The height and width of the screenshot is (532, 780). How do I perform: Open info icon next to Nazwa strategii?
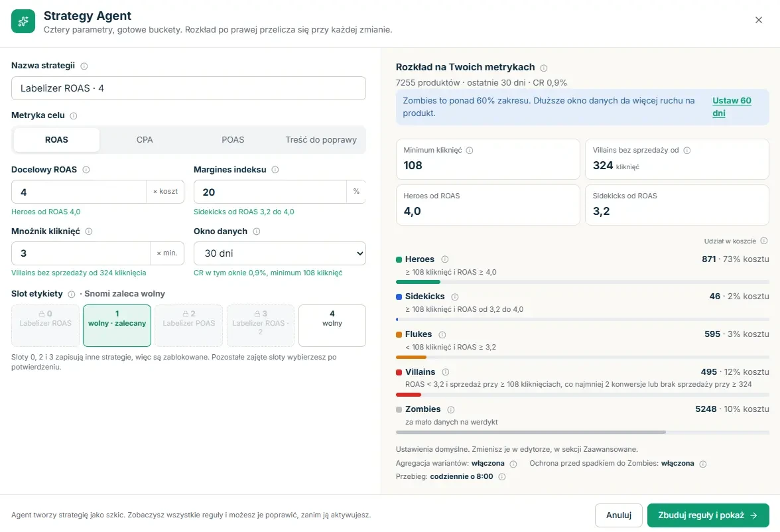pyautogui.click(x=84, y=66)
